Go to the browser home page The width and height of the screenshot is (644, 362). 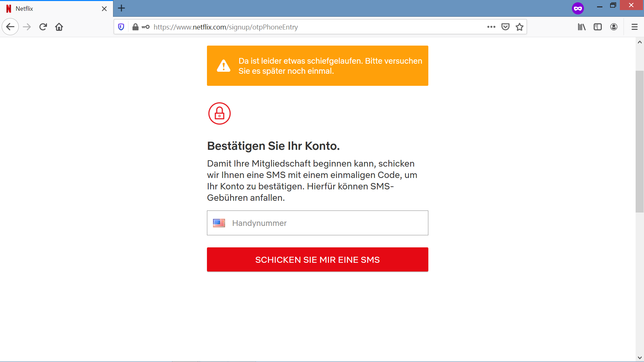point(59,27)
